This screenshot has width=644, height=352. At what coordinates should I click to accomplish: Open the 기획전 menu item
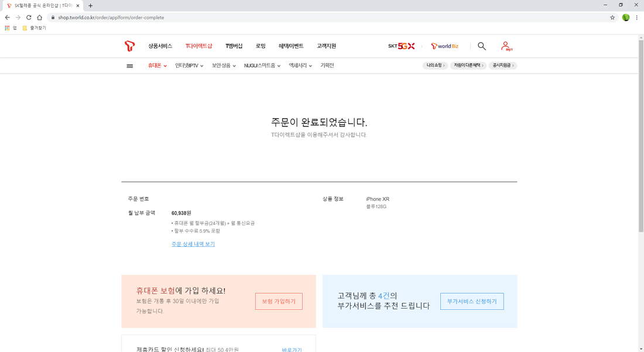(x=327, y=65)
